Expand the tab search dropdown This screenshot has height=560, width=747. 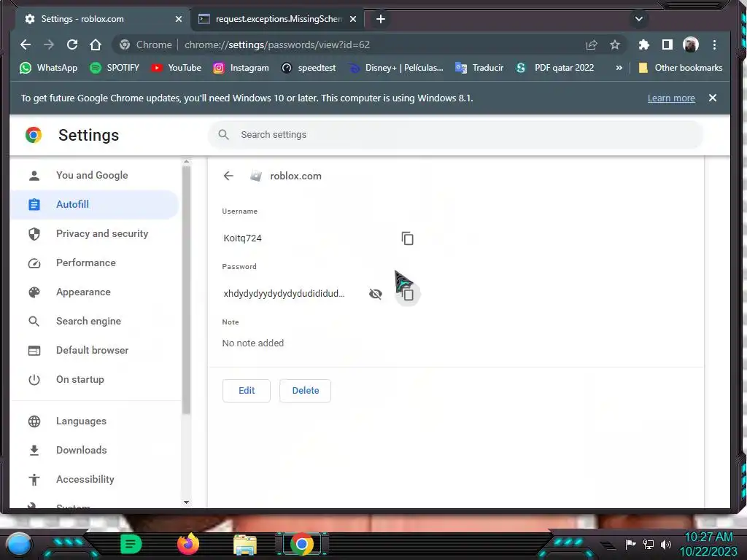639,19
